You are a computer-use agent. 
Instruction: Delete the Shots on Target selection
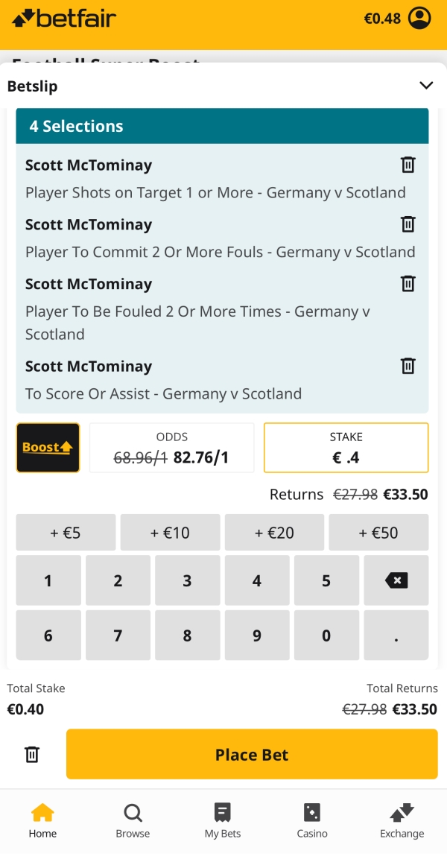[x=408, y=165]
